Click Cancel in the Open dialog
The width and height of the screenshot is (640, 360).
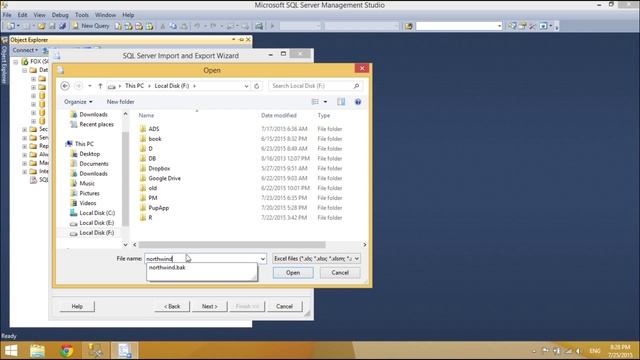[340, 273]
